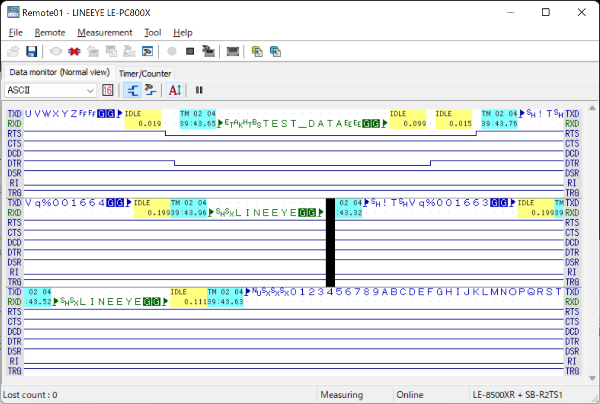
Task: Click the Vq%001664 transmitted data
Action: [64, 203]
